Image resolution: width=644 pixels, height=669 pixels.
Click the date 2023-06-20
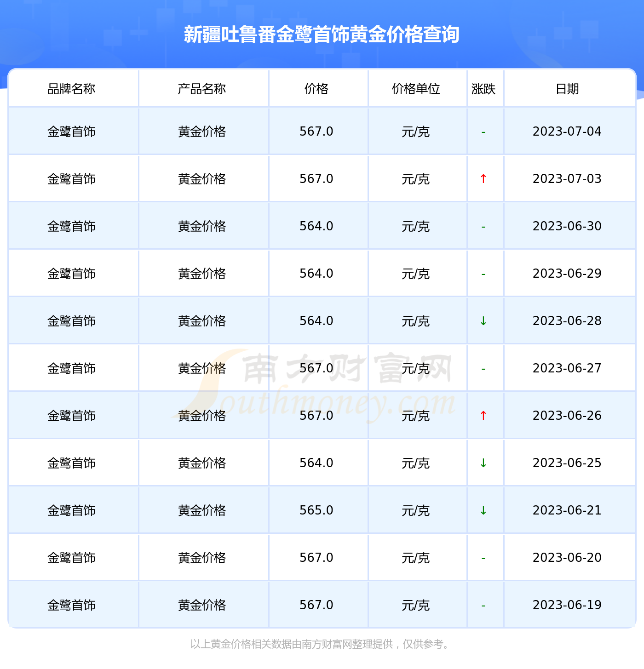pyautogui.click(x=567, y=558)
